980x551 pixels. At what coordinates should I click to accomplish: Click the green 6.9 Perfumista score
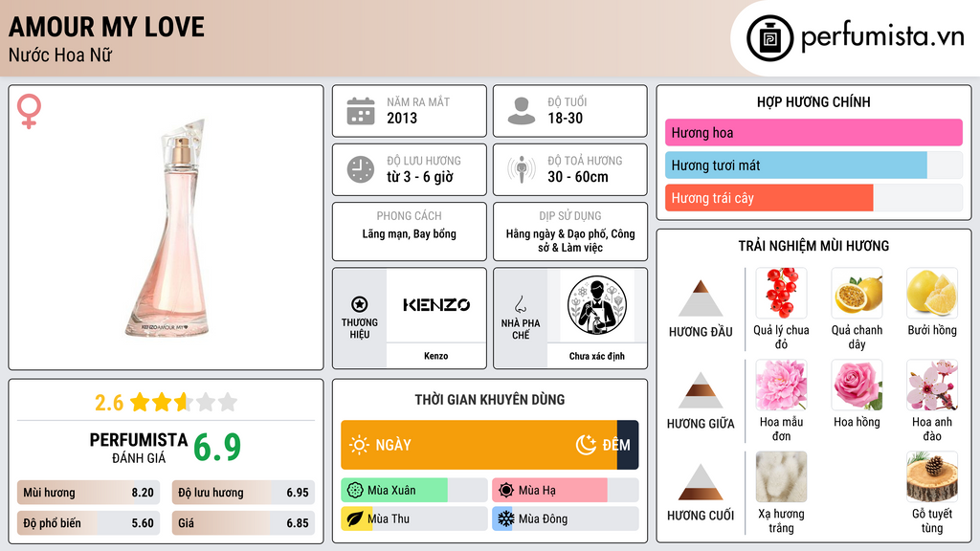217,448
